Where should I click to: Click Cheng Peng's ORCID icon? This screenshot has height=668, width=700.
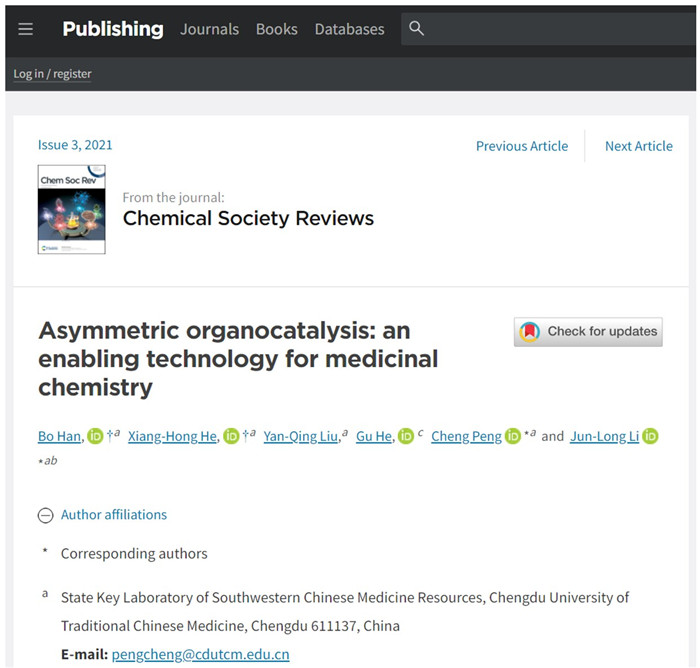coord(513,436)
